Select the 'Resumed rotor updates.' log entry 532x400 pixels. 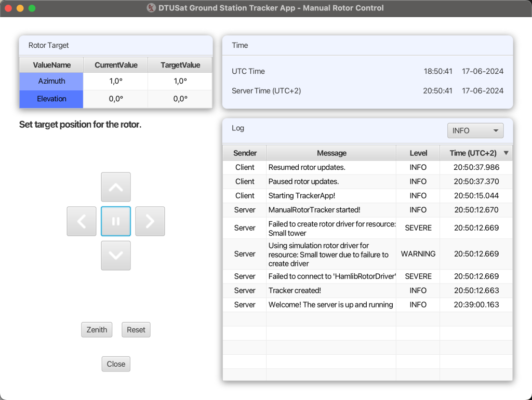(367, 167)
